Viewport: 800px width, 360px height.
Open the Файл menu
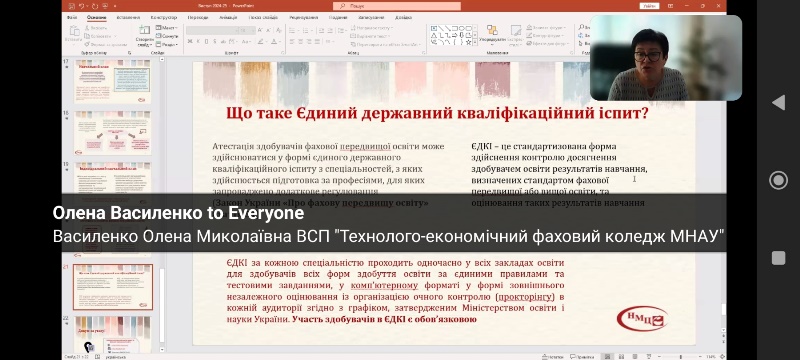pyautogui.click(x=72, y=17)
